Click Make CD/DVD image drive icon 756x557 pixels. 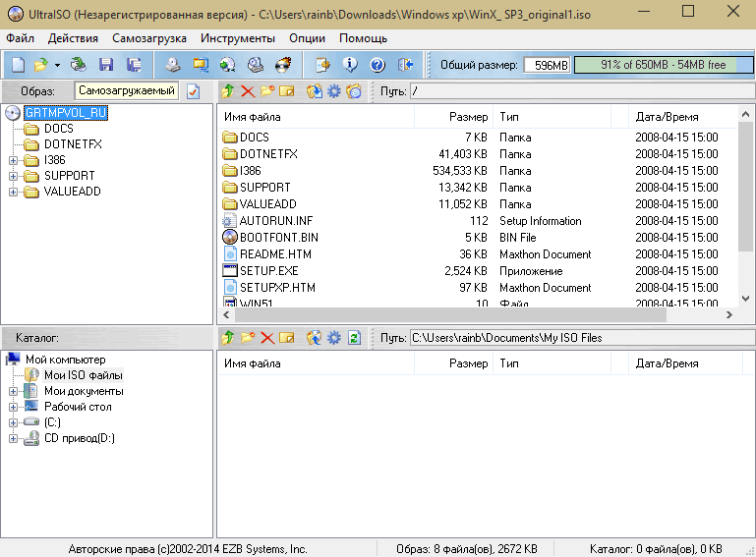pos(172,65)
